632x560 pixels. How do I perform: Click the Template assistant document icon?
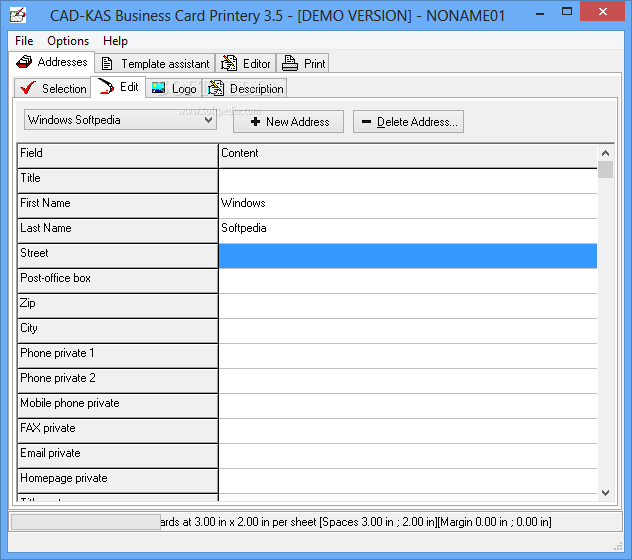[107, 64]
